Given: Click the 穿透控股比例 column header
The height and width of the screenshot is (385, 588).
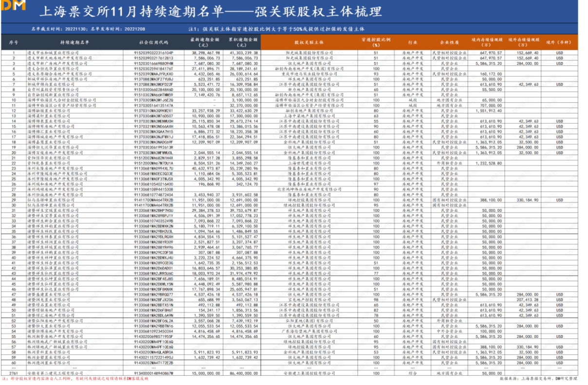Looking at the screenshot, I should [x=376, y=42].
